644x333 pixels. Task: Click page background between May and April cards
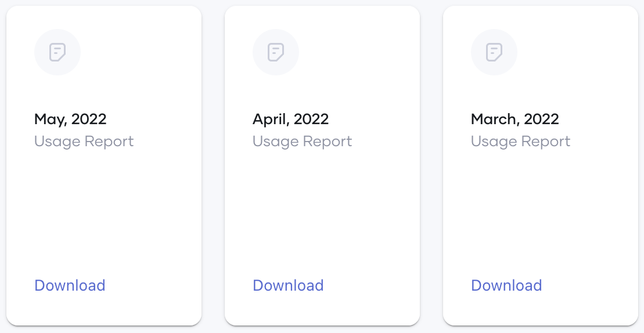[x=213, y=164]
